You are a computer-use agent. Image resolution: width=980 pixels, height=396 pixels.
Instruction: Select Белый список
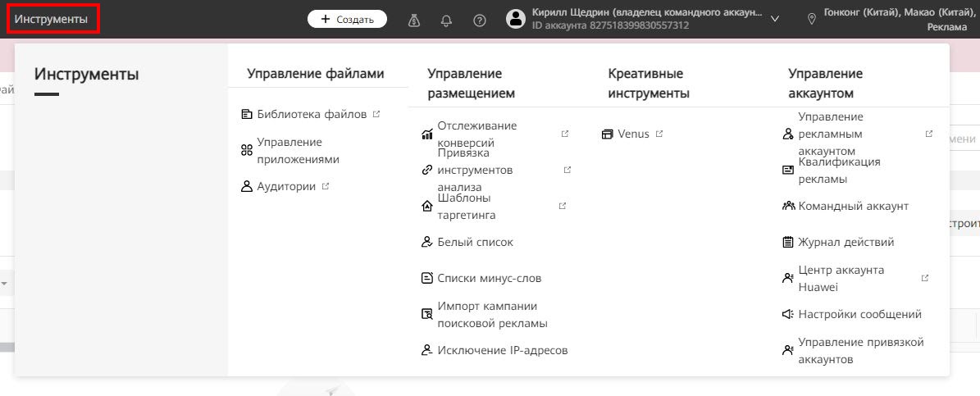[475, 242]
